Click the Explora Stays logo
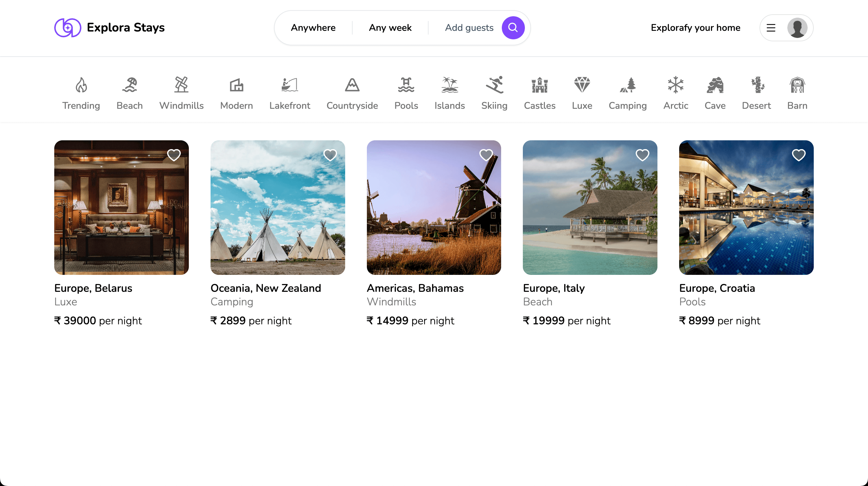The height and width of the screenshot is (486, 868). click(x=109, y=28)
